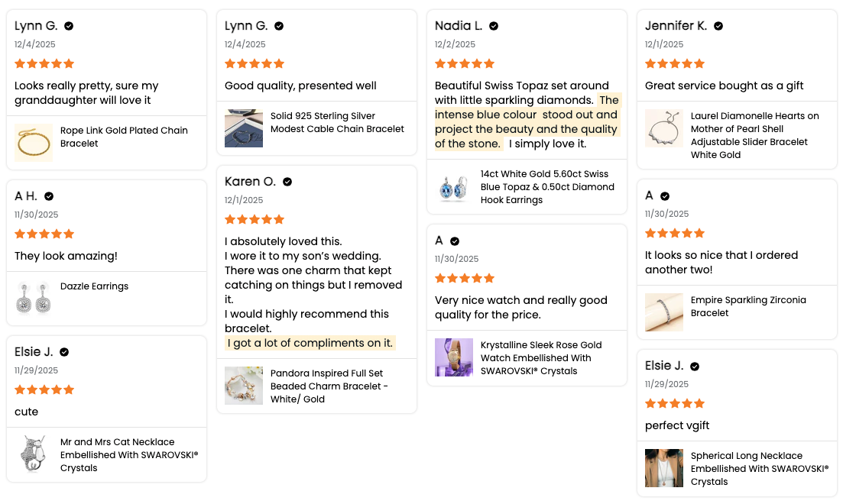
Task: Click the Swiss Blue Topaz earrings thumbnail
Action: 454,187
